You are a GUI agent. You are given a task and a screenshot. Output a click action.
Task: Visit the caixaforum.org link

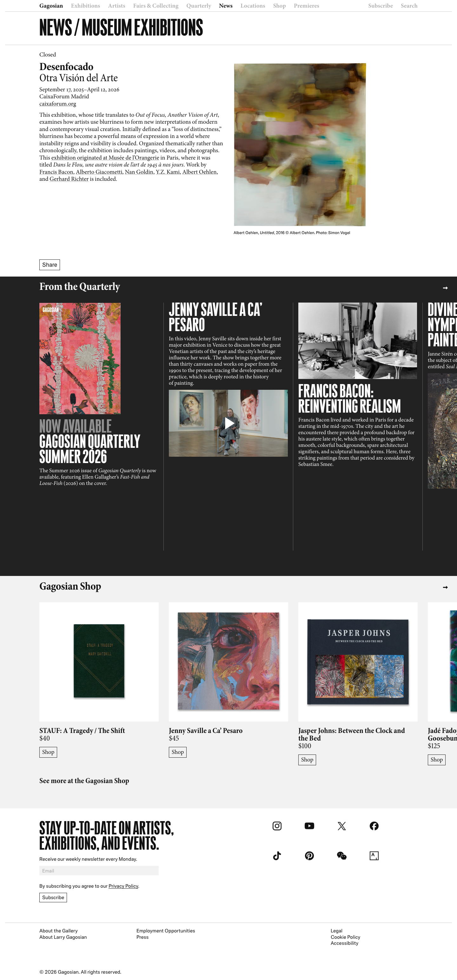57,104
